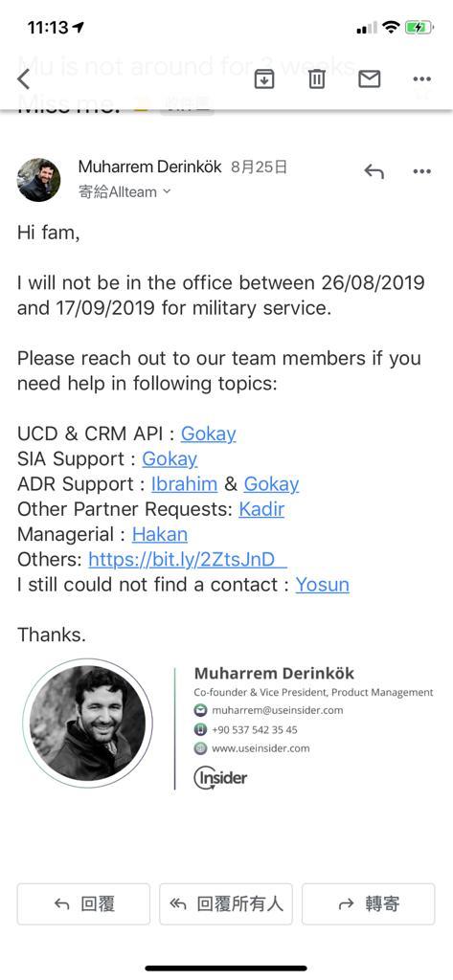This screenshot has width=453, height=980.
Task: Expand recipient details chevron next to Allteam
Action: [167, 191]
